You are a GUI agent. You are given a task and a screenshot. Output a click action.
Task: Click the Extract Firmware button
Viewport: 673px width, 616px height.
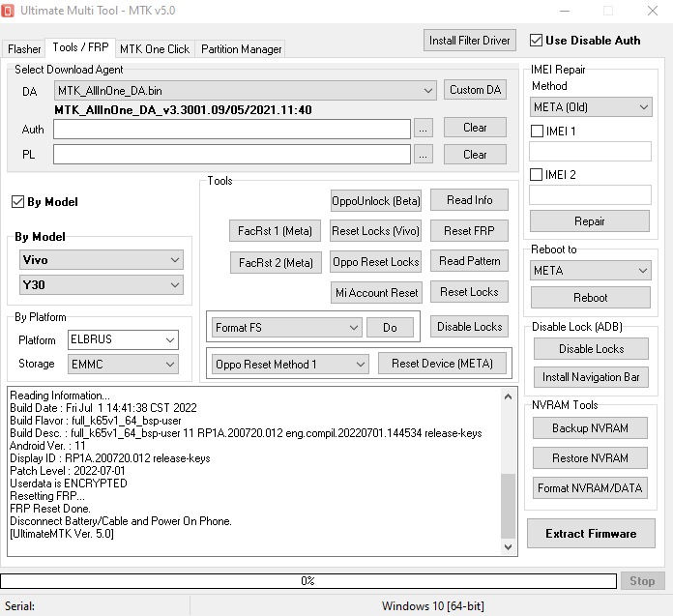tap(591, 534)
